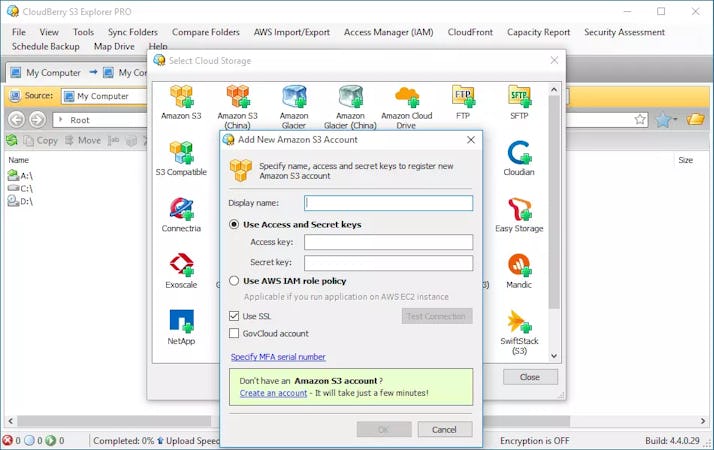Select Use AWS IAM role policy radio

(x=234, y=281)
